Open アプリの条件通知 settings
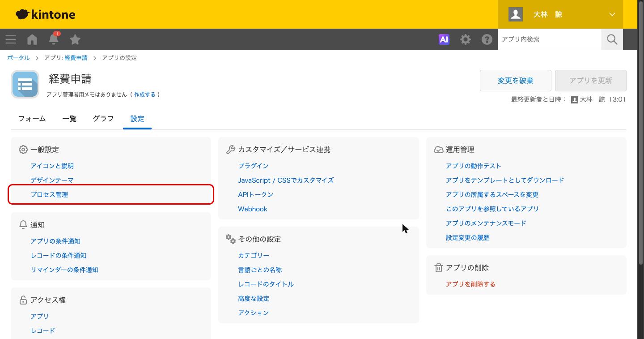Viewport: 644px width, 339px height. [x=55, y=241]
